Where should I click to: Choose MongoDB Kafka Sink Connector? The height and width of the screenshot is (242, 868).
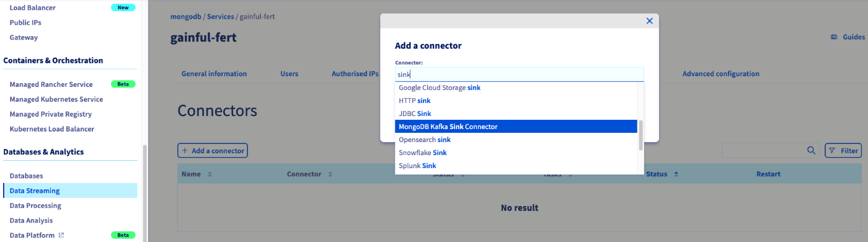516,127
